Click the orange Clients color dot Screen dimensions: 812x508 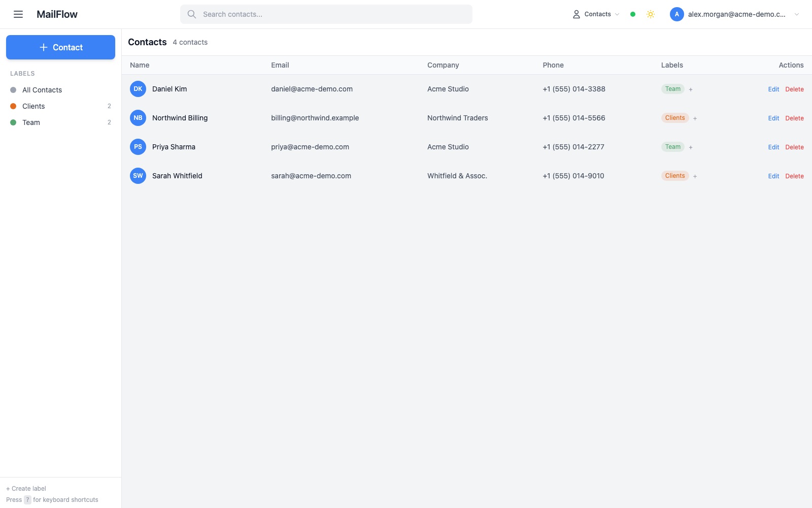coord(13,106)
